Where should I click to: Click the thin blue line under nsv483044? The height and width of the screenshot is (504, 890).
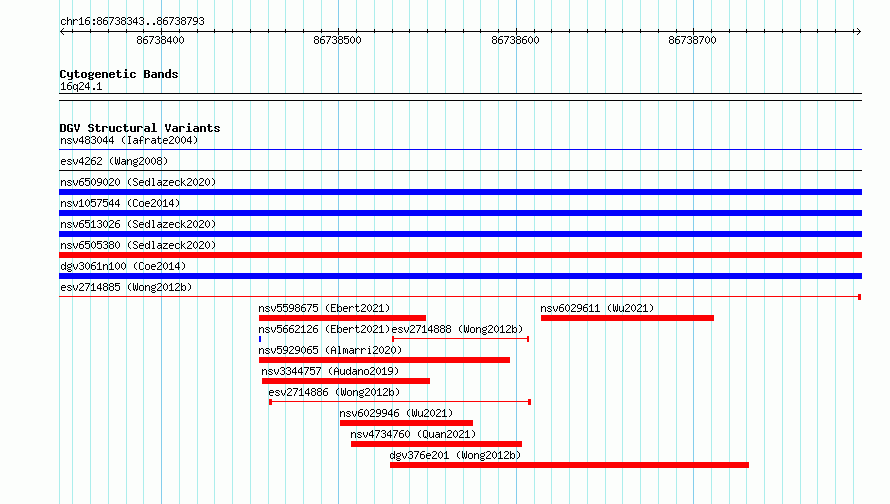(460, 150)
